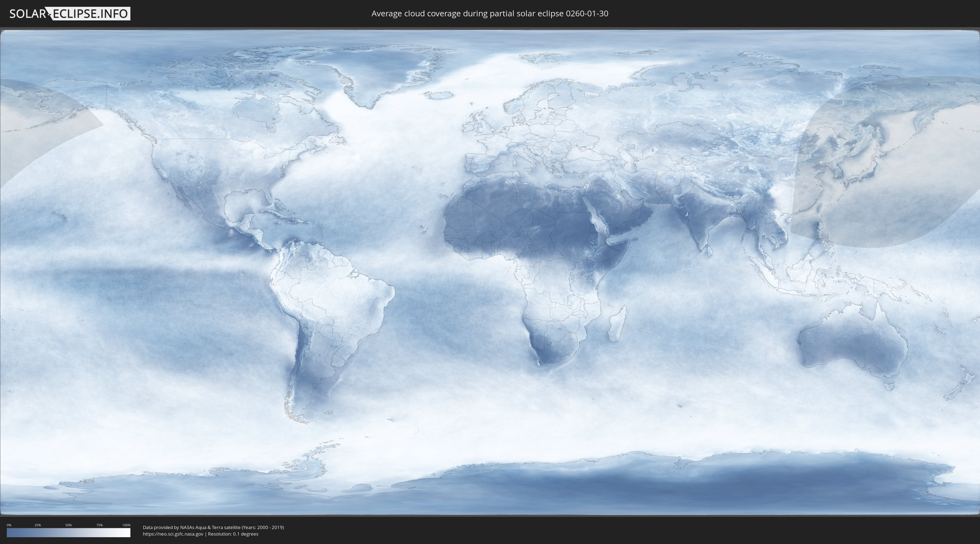Viewport: 980px width, 544px height.
Task: Click the map title with eclipse date 0260-01-30
Action: coord(490,14)
